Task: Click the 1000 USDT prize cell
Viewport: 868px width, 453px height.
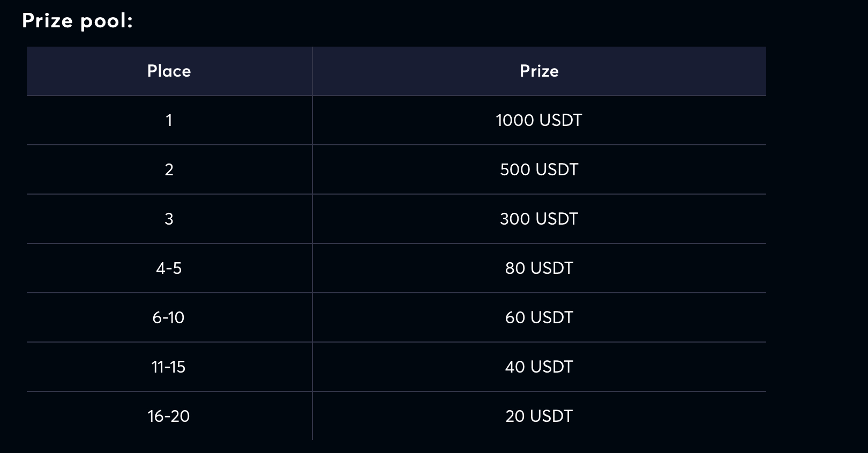Action: [x=539, y=121]
